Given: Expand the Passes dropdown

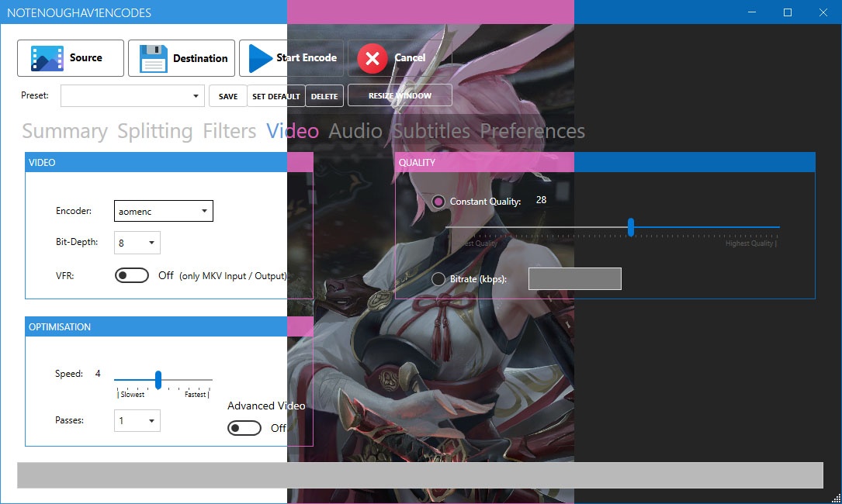Looking at the screenshot, I should coord(137,421).
